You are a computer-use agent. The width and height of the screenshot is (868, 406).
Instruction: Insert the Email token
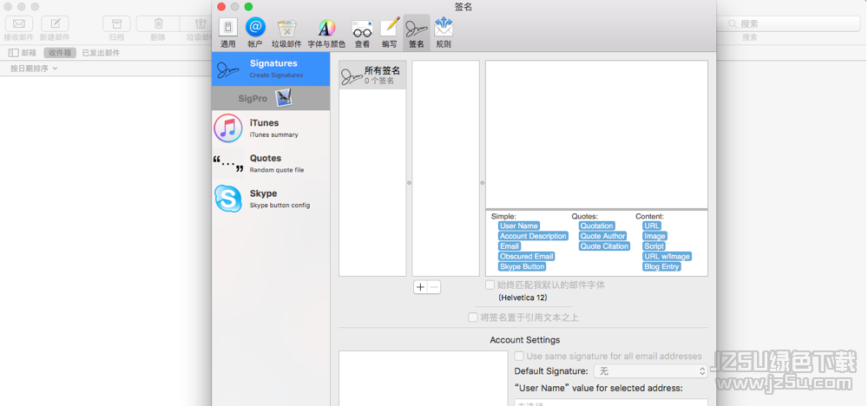[x=510, y=246]
